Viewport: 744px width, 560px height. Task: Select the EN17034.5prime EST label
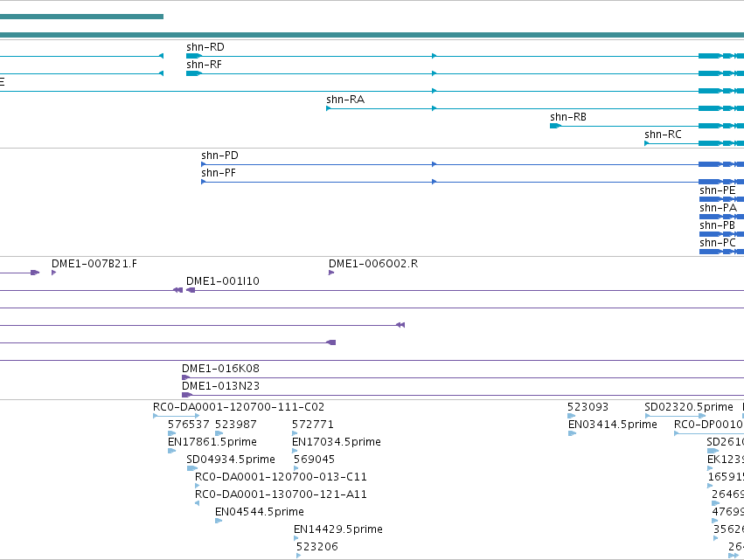pos(337,442)
